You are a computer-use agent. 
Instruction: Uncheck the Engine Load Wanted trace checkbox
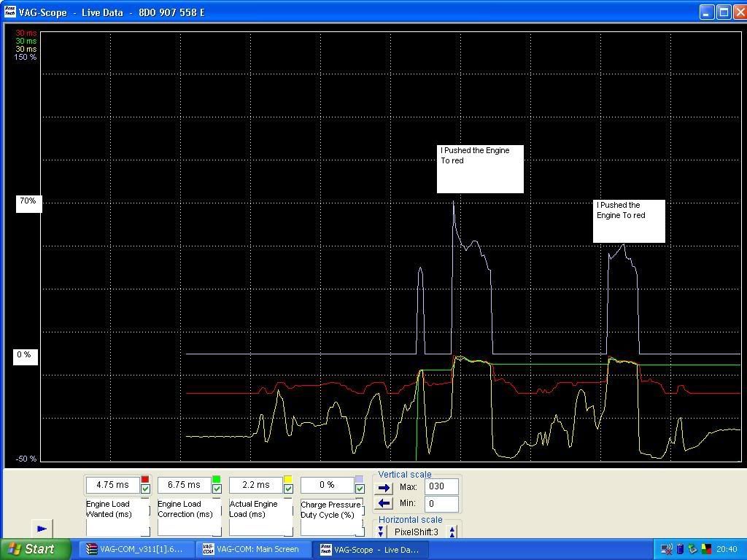(145, 489)
